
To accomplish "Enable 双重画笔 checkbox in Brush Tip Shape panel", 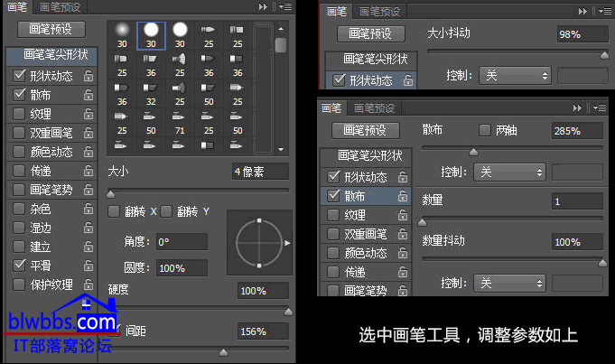I will [x=19, y=133].
